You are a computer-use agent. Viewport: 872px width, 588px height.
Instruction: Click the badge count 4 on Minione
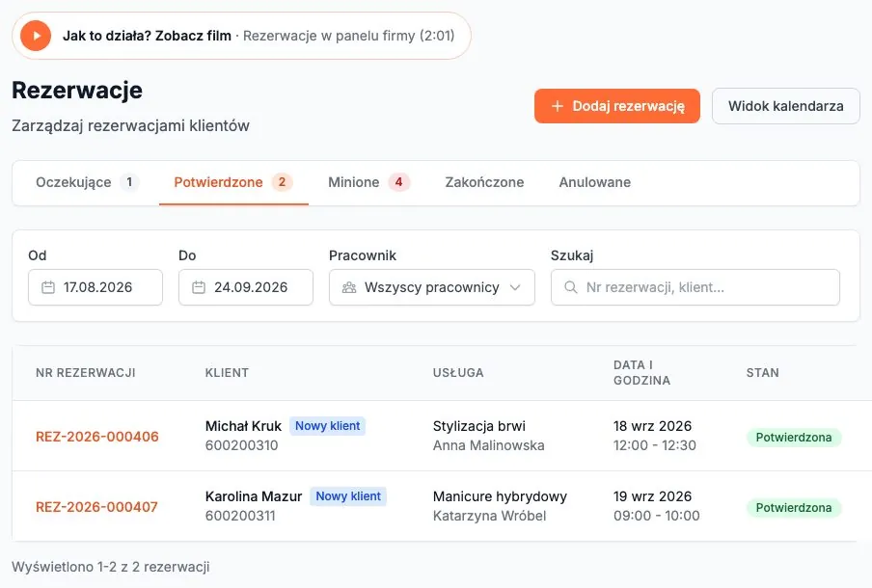tap(398, 182)
